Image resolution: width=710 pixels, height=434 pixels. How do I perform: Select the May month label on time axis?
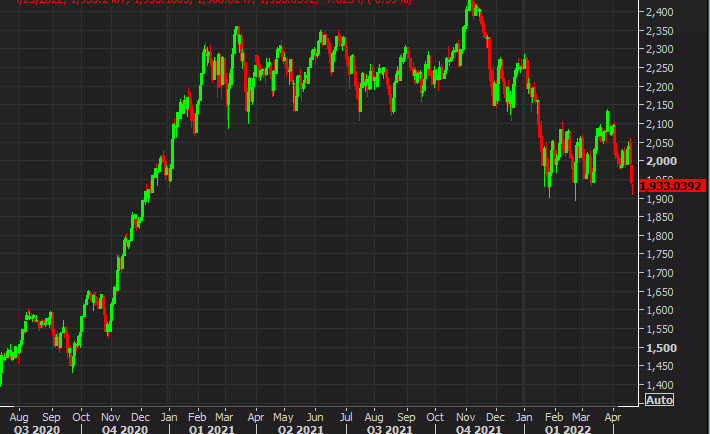tap(286, 414)
